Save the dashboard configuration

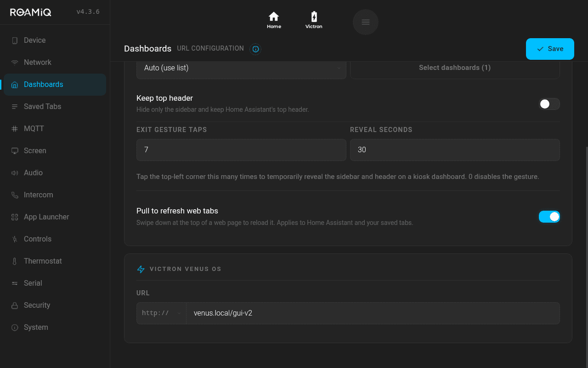[550, 49]
